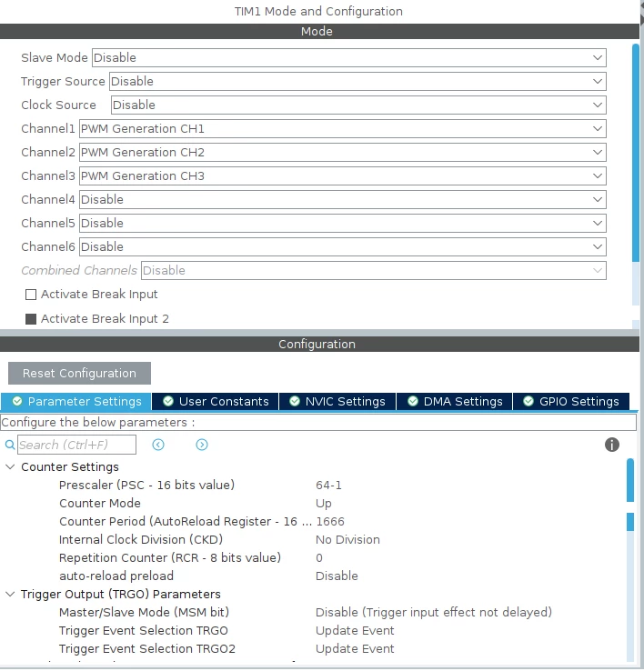
Task: Tick the Activate Break Input checkbox
Action: 31,295
